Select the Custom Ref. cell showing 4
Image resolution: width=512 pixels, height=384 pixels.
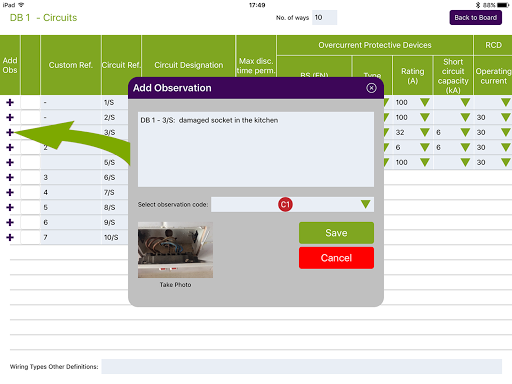(x=71, y=192)
